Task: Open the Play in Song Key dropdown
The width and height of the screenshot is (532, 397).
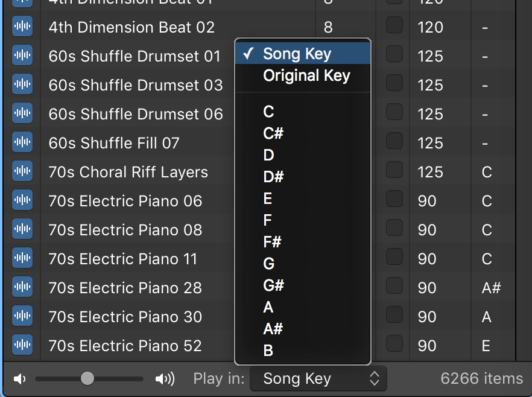Action: pyautogui.click(x=318, y=379)
